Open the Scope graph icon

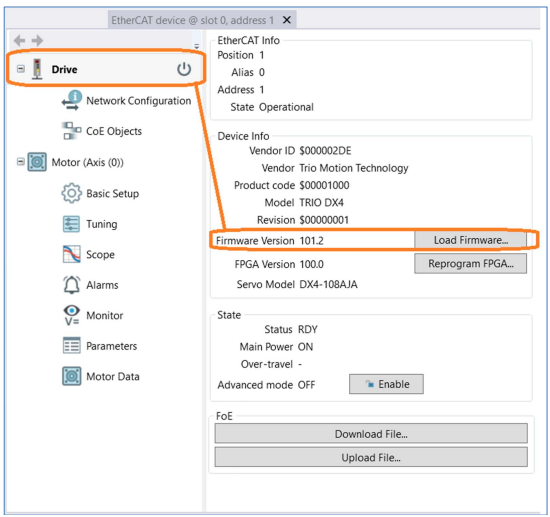(72, 254)
